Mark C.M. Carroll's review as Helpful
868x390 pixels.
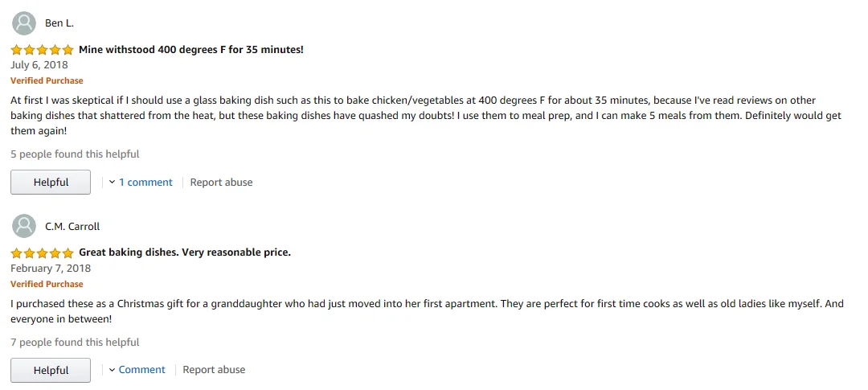[51, 370]
